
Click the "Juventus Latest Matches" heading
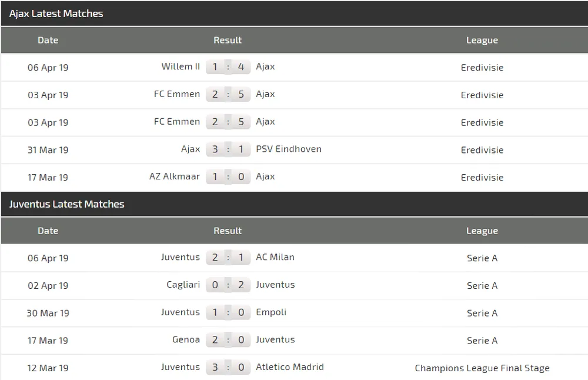[67, 204]
